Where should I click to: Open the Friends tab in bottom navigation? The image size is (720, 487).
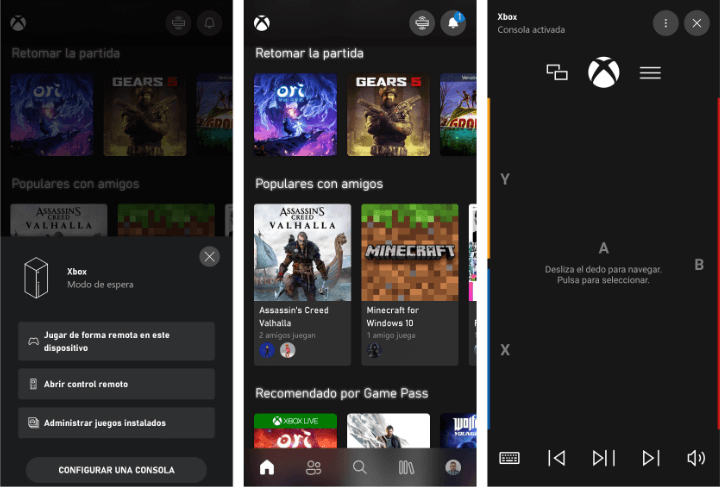(x=313, y=467)
